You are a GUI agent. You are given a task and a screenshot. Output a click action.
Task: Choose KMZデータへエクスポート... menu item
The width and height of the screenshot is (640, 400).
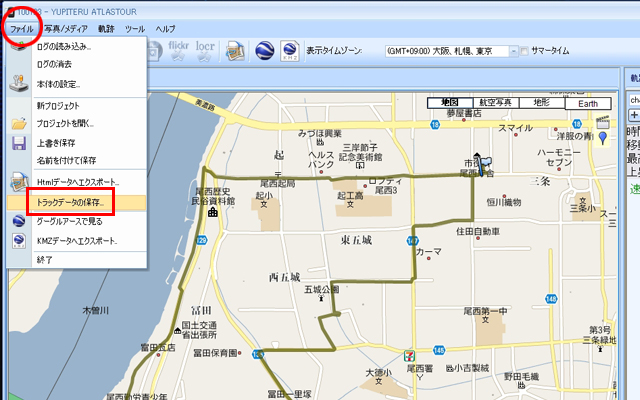pyautogui.click(x=77, y=241)
